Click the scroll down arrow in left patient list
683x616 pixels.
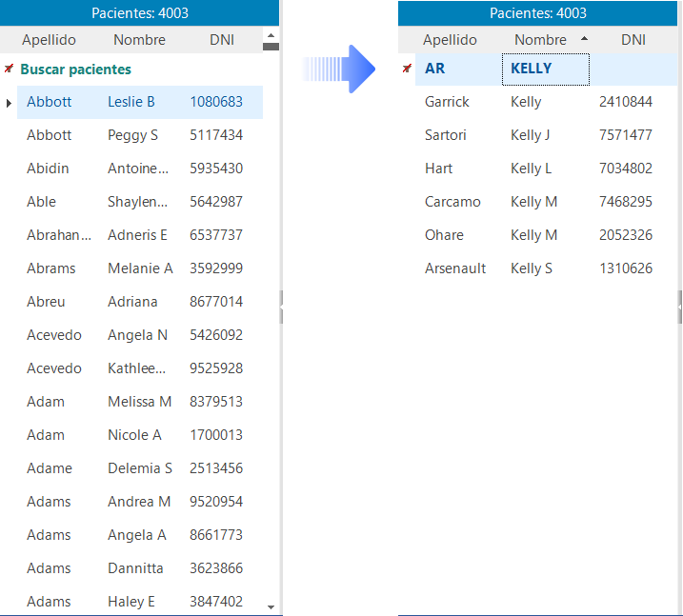point(271,606)
